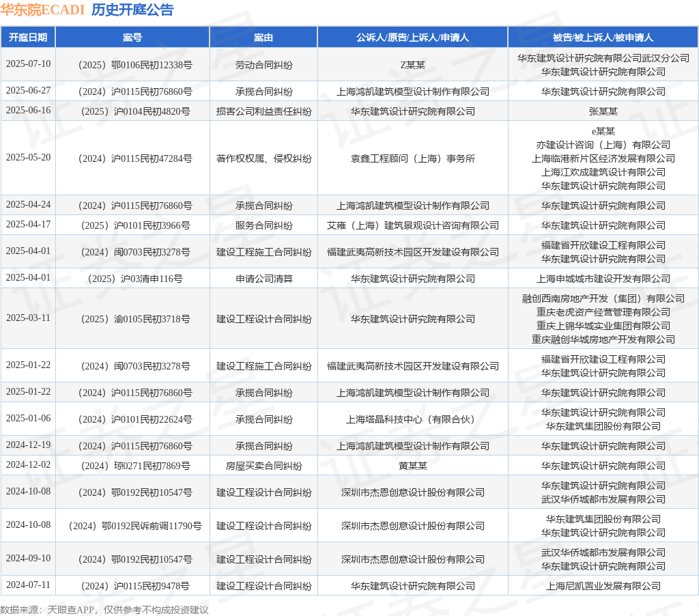Select the date 2024-09-10
This screenshot has height=616, width=699.
(x=28, y=559)
